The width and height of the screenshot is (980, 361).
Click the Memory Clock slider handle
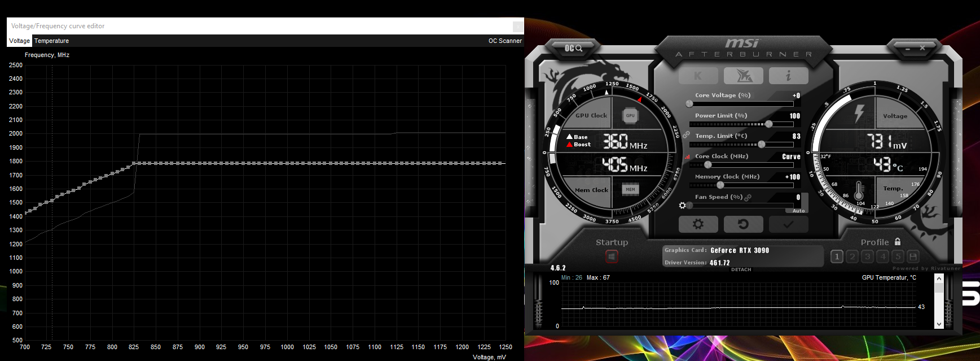click(x=720, y=185)
